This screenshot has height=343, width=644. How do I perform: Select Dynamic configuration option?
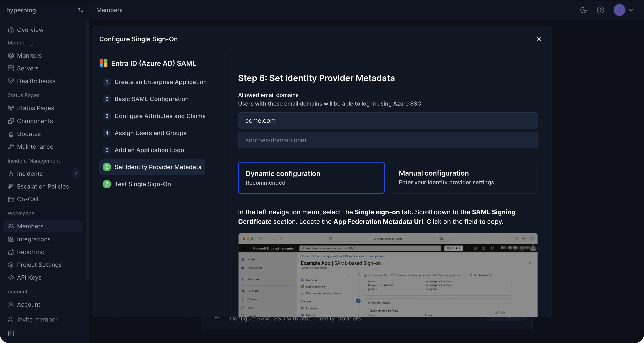311,178
